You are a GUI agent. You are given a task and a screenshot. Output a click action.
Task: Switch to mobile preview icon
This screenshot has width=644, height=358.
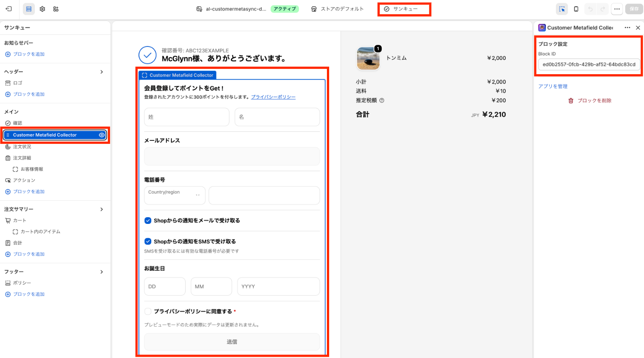point(576,9)
